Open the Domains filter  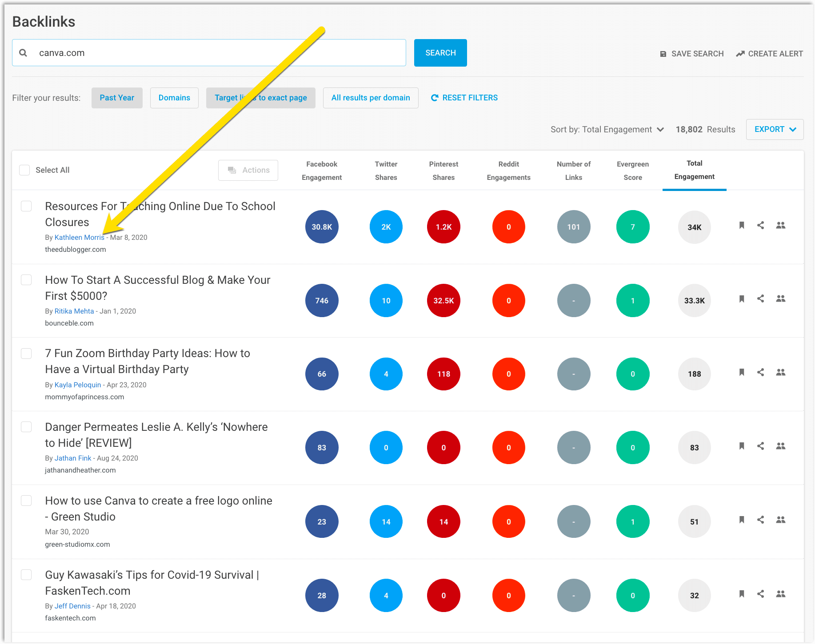174,98
